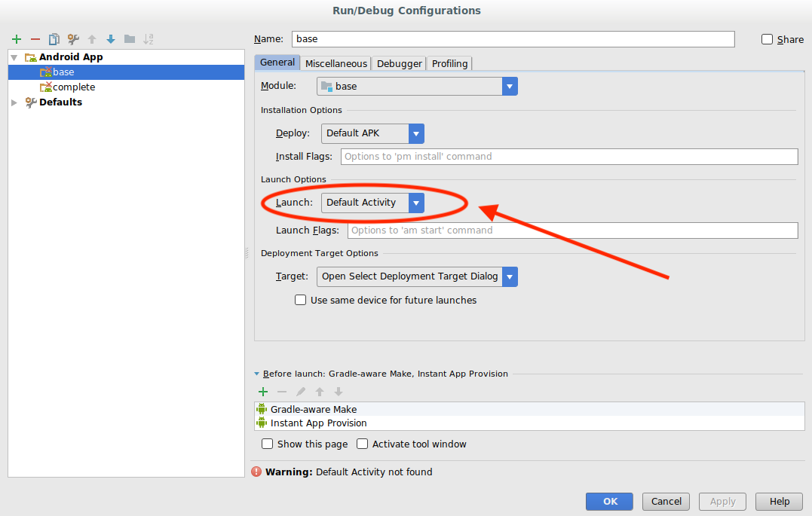Switch to the Debugger tab
Image resolution: width=812 pixels, height=516 pixels.
pos(399,64)
